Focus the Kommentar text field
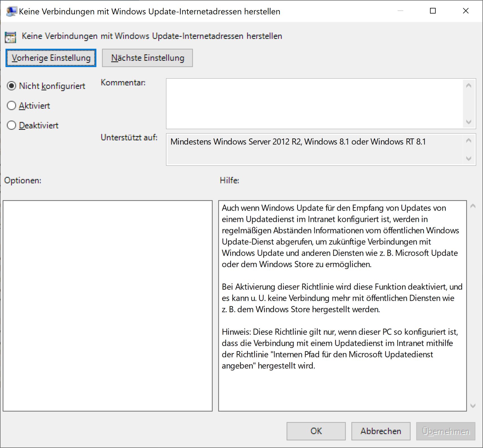Screen dimensions: 483x448 tap(314, 104)
